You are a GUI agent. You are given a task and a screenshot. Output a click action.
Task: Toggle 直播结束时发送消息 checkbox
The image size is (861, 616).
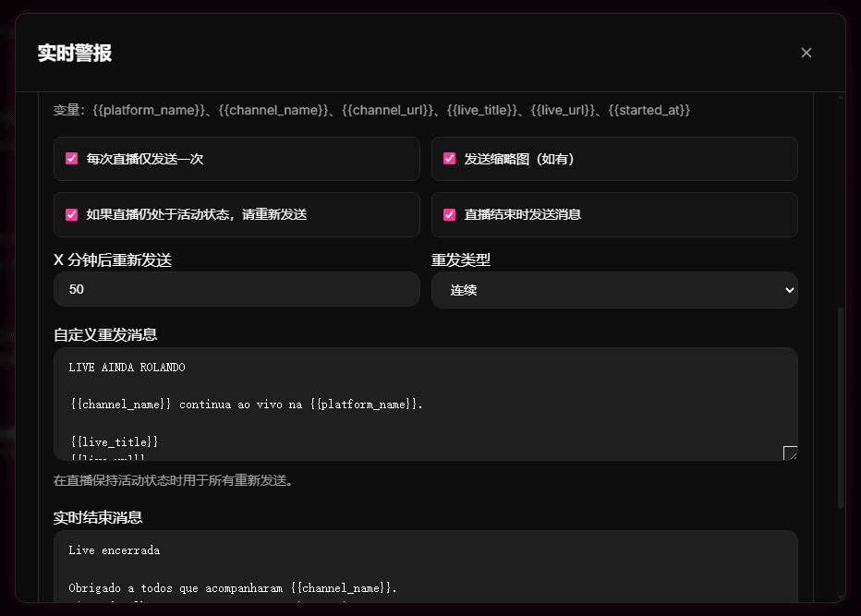(449, 214)
